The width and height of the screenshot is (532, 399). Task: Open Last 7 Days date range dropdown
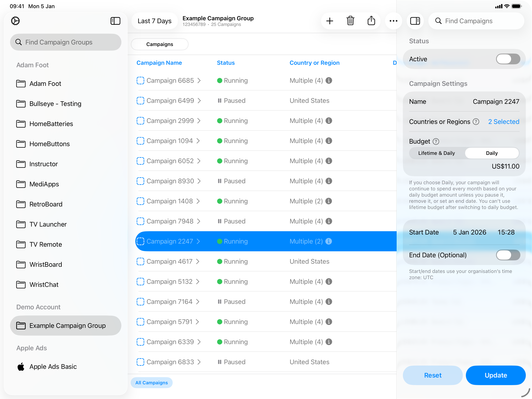click(x=154, y=21)
